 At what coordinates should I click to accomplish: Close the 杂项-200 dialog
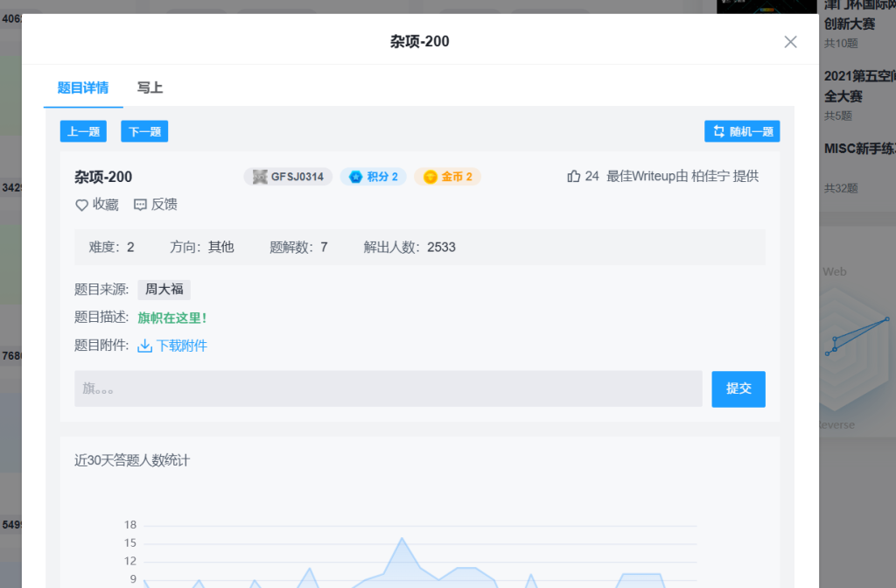790,42
